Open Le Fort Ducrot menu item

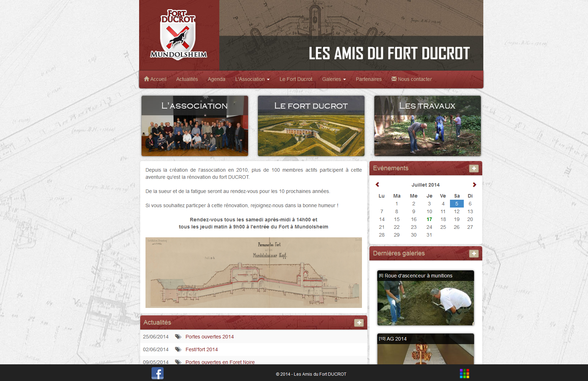click(x=296, y=79)
